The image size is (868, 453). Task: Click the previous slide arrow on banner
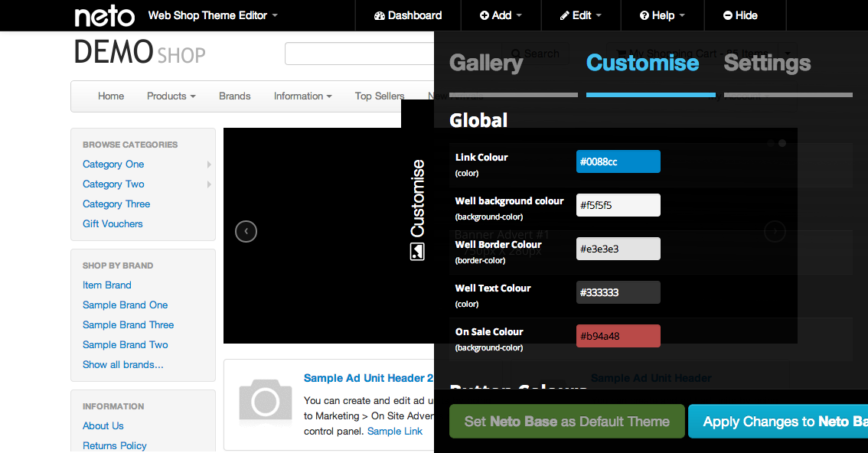point(246,231)
